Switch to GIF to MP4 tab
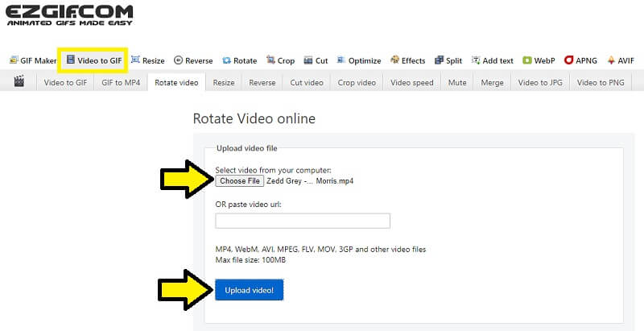 [x=120, y=82]
